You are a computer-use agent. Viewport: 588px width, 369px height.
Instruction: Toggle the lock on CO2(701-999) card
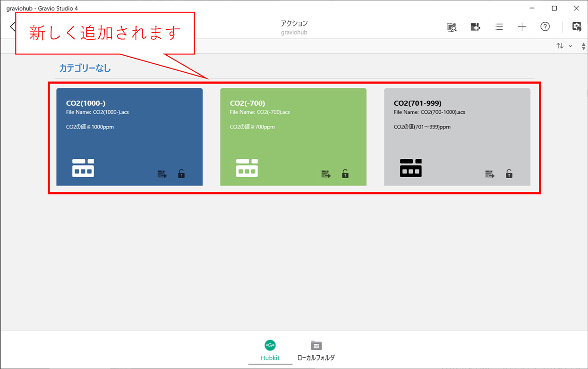(x=509, y=173)
